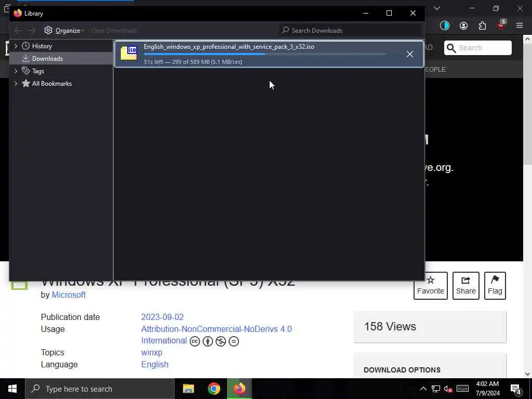Open the notification center icon
This screenshot has height=399, width=532.
(x=516, y=389)
